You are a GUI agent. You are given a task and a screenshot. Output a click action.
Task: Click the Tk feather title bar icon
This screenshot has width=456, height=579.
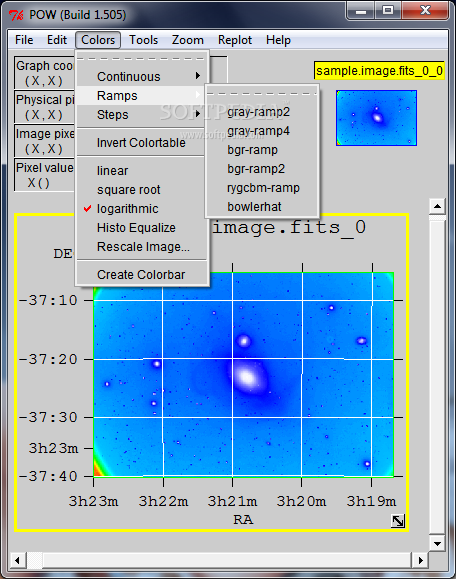pyautogui.click(x=16, y=15)
